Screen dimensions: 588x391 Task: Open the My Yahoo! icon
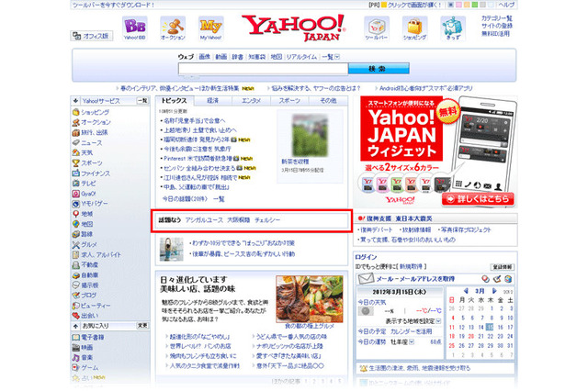tap(211, 28)
